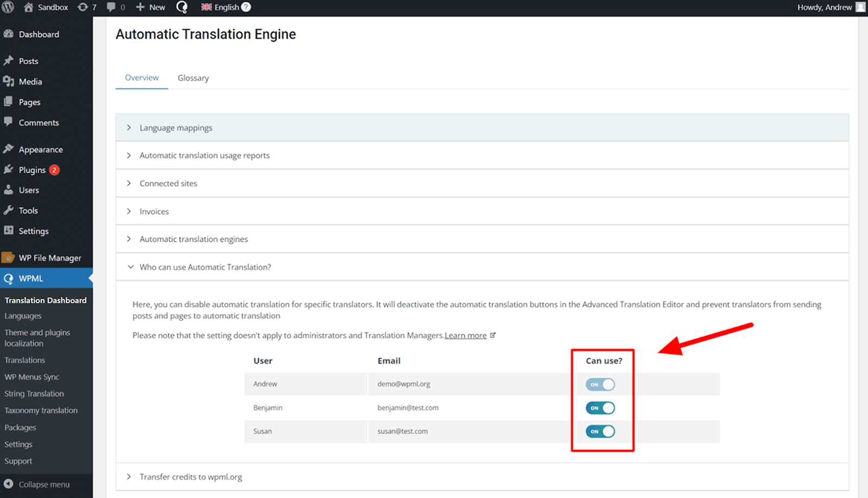The height and width of the screenshot is (498, 868).
Task: Click the WPML icon in the admin bar
Action: tap(182, 7)
